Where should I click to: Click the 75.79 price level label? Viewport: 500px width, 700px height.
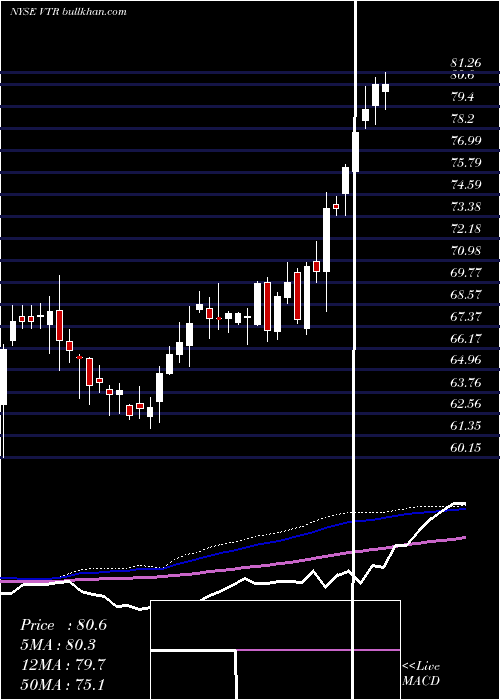tap(466, 162)
